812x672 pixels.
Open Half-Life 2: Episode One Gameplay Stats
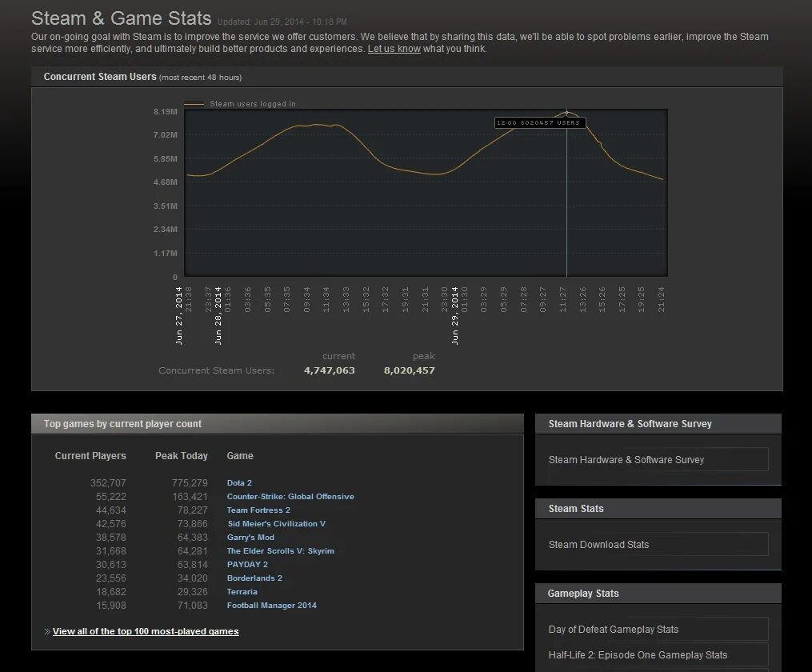coord(658,655)
